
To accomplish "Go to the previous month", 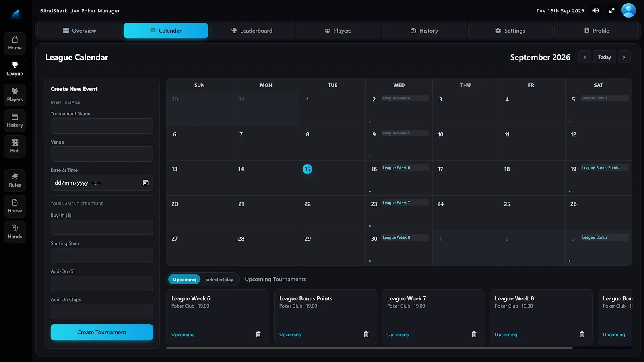I will (x=585, y=57).
